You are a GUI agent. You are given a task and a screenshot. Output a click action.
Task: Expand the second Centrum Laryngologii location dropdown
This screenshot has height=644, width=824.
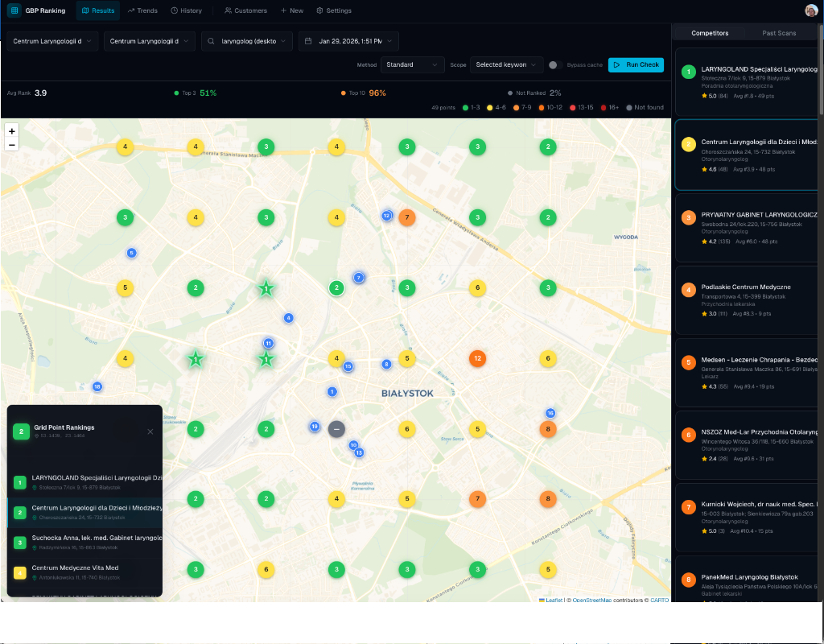(x=149, y=41)
